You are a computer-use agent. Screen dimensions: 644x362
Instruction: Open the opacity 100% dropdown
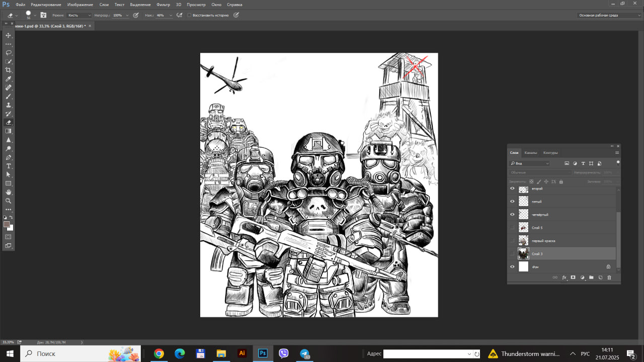(127, 15)
